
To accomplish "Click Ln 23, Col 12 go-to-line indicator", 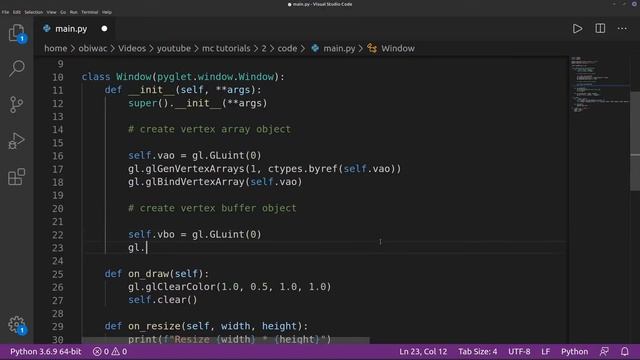I will click(x=423, y=351).
